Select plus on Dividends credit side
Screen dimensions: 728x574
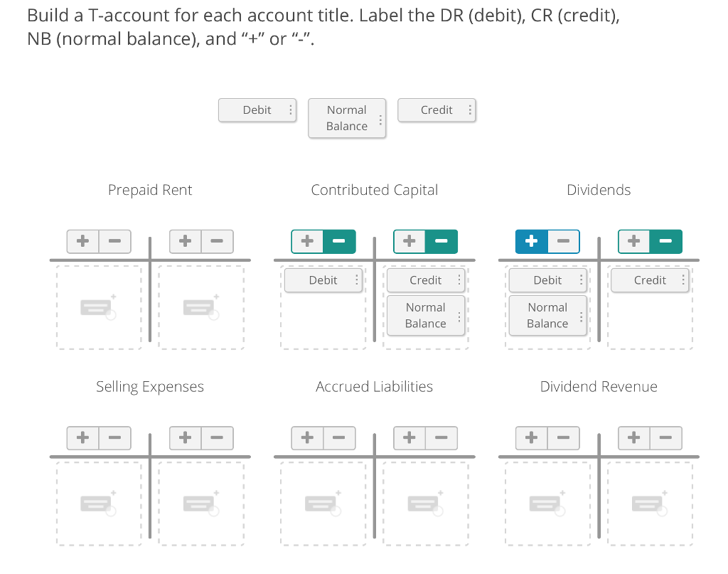634,241
